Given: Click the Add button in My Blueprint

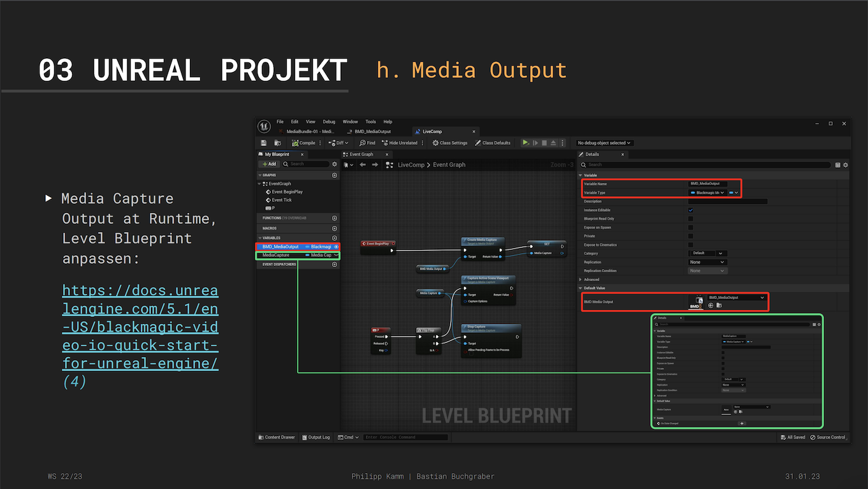Looking at the screenshot, I should 268,164.
